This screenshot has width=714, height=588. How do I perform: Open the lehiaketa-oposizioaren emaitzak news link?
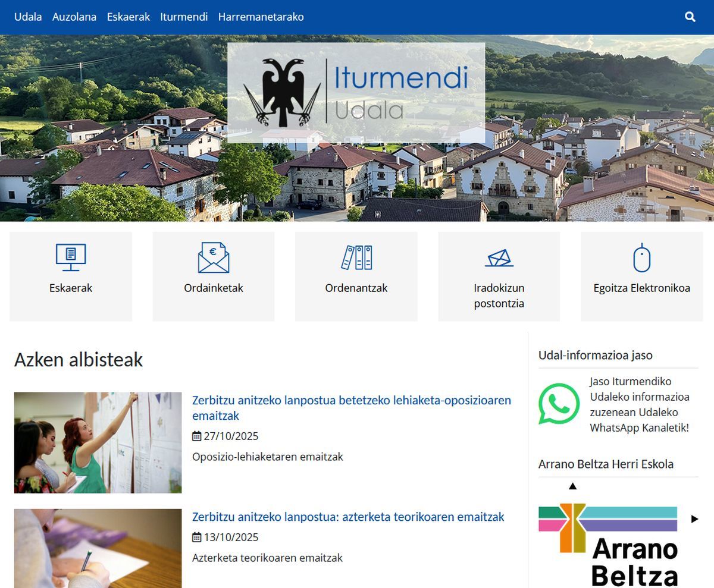pyautogui.click(x=351, y=408)
